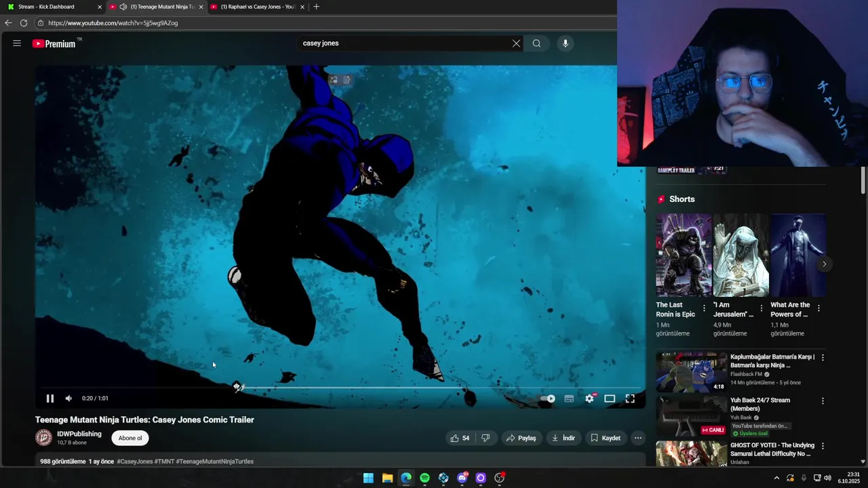Go to YouTube Premium home logo
868x488 pixels.
tap(54, 43)
